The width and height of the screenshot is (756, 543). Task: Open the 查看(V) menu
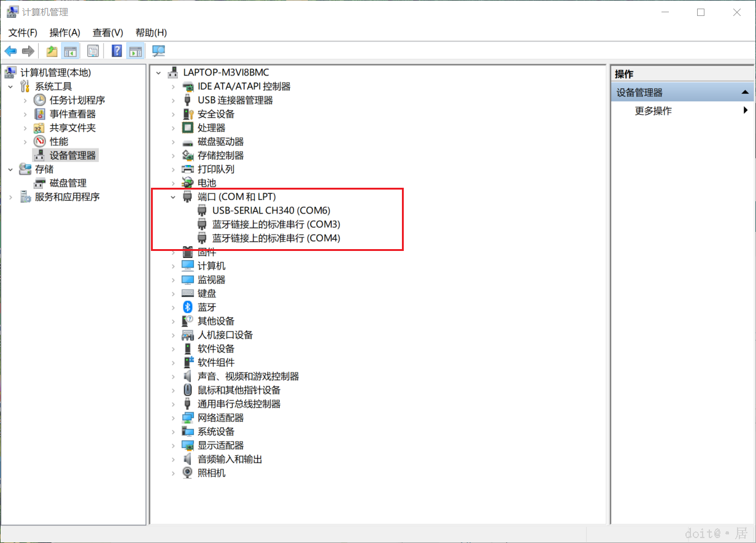click(108, 33)
